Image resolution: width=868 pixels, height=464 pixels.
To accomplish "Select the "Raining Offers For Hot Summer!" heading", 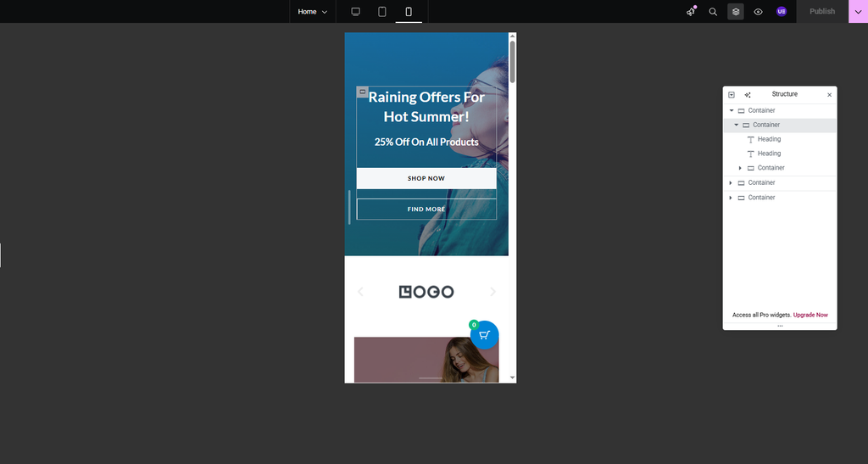I will click(426, 107).
